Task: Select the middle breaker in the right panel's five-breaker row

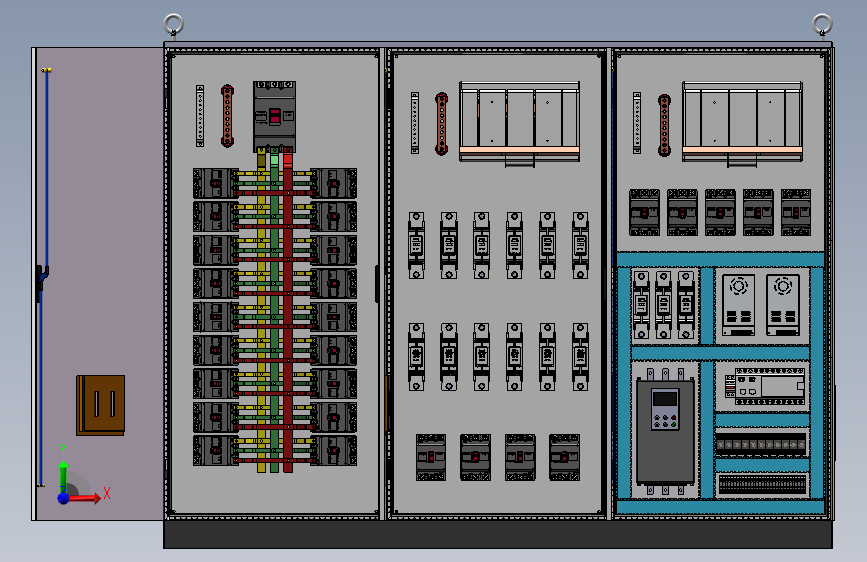Action: tap(720, 212)
